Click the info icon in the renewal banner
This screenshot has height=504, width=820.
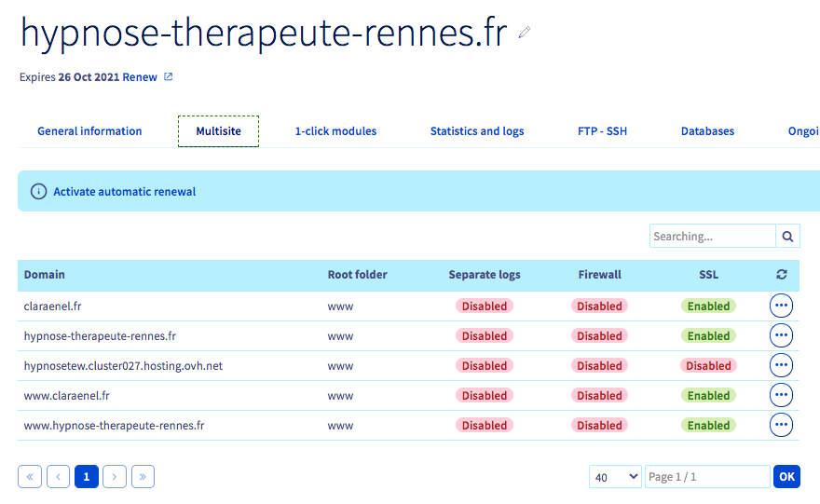pos(38,192)
